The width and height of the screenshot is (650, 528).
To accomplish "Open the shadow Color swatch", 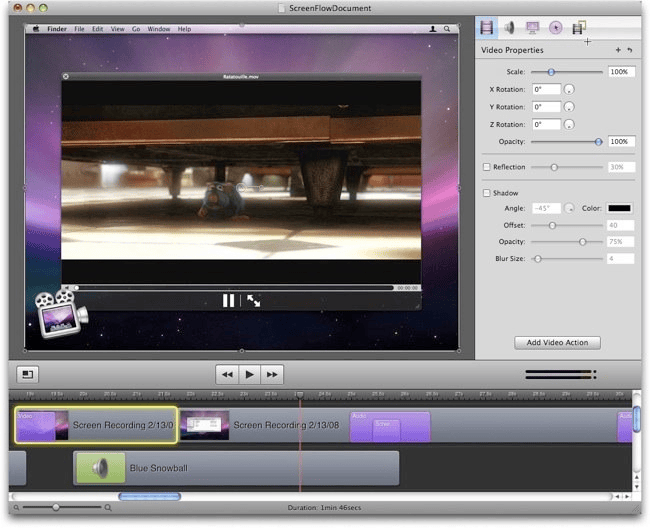I will pyautogui.click(x=619, y=208).
